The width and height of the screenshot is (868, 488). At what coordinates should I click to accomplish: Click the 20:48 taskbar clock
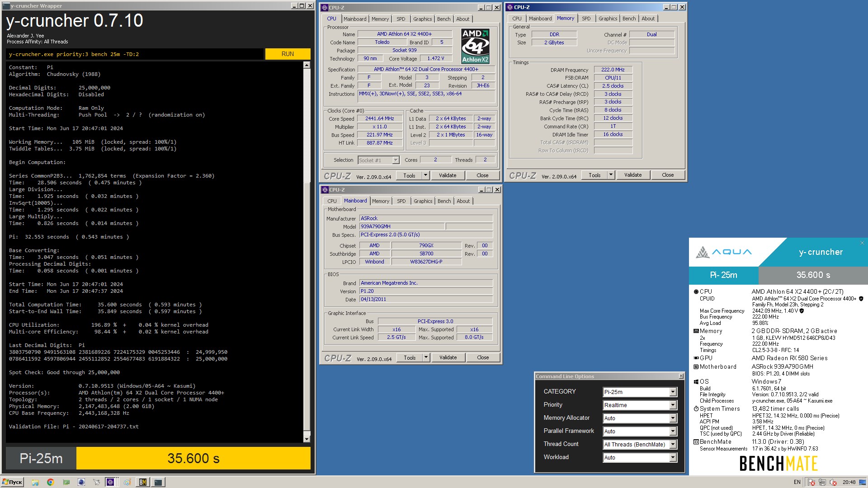(x=849, y=482)
